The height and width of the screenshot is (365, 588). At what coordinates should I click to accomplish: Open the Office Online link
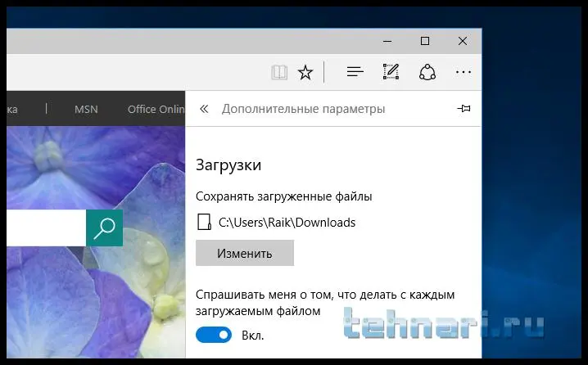156,110
